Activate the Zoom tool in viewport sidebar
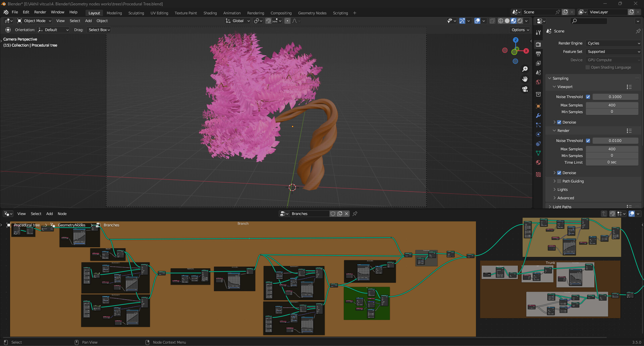Screen dimensions: 644x346 pos(525,69)
